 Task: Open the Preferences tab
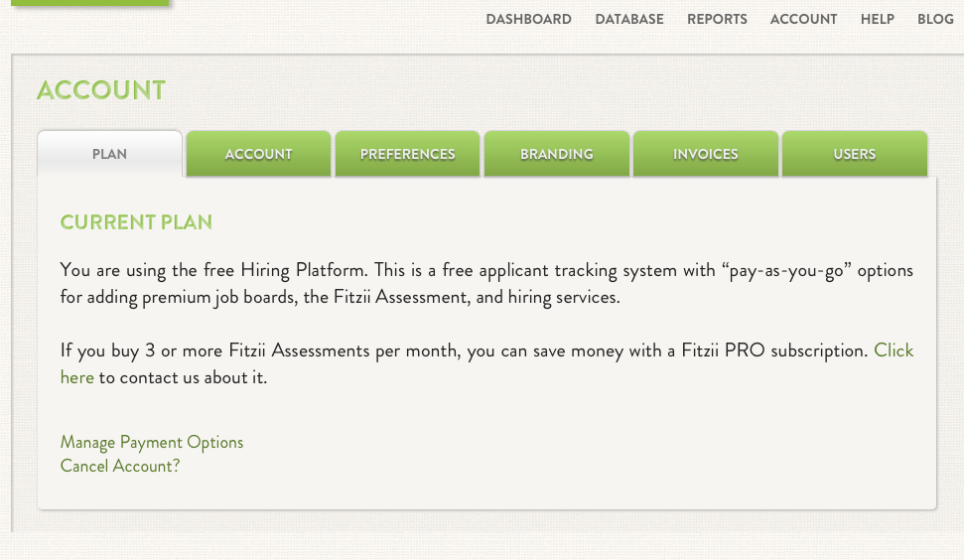[407, 154]
